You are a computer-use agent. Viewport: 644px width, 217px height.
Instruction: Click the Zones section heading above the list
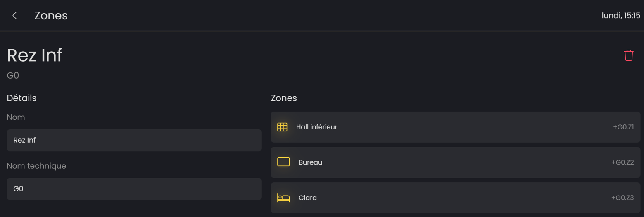point(283,98)
